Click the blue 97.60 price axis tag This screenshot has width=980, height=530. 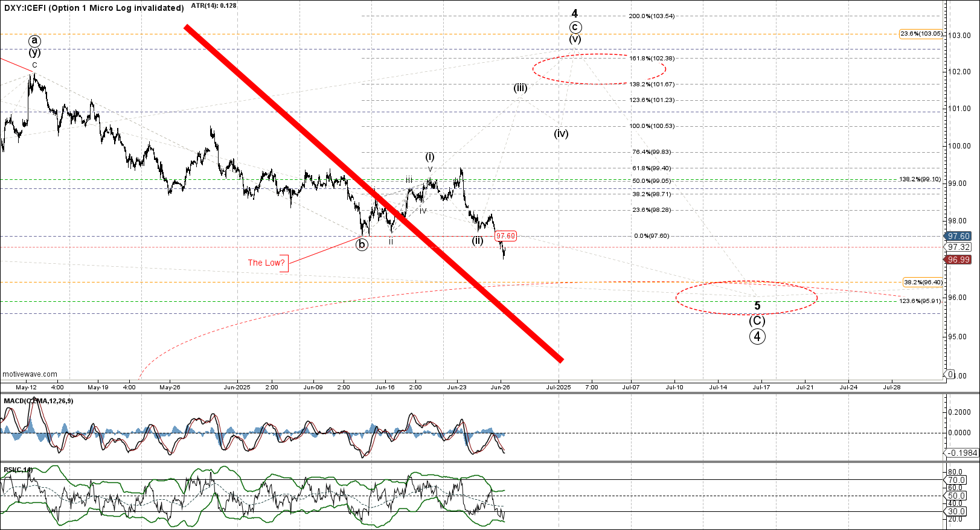(x=959, y=237)
